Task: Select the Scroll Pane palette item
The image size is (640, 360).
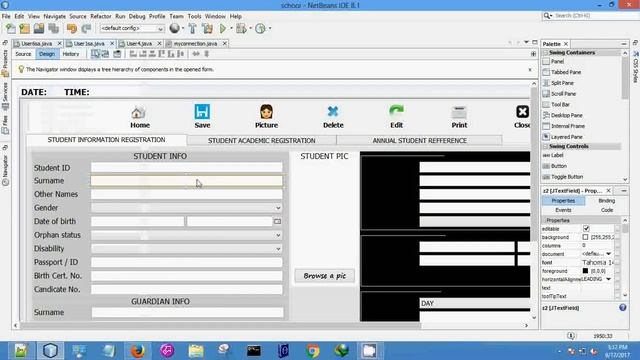Action: point(563,94)
